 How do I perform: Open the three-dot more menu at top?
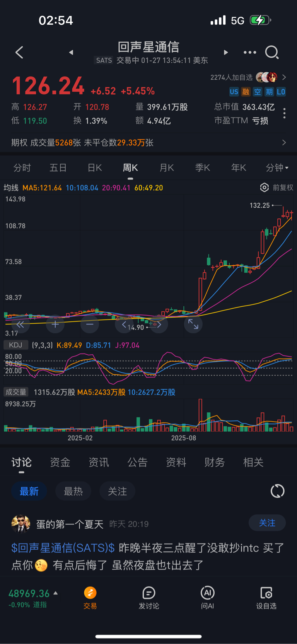pyautogui.click(x=250, y=52)
